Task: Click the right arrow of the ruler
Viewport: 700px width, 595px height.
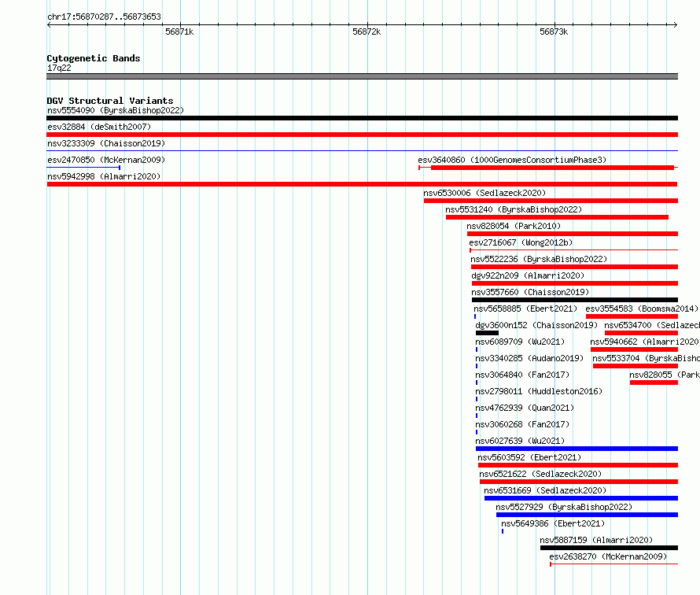Action: pyautogui.click(x=676, y=25)
